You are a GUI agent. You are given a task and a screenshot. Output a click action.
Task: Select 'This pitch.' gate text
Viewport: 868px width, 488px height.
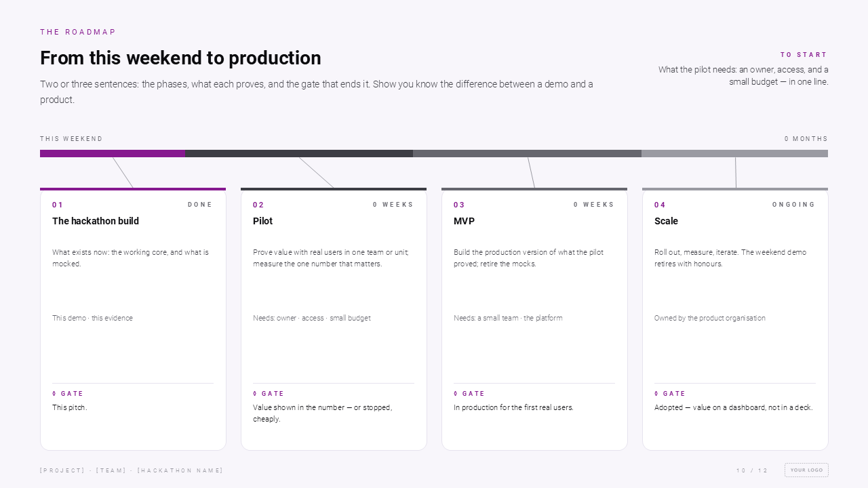(x=70, y=407)
